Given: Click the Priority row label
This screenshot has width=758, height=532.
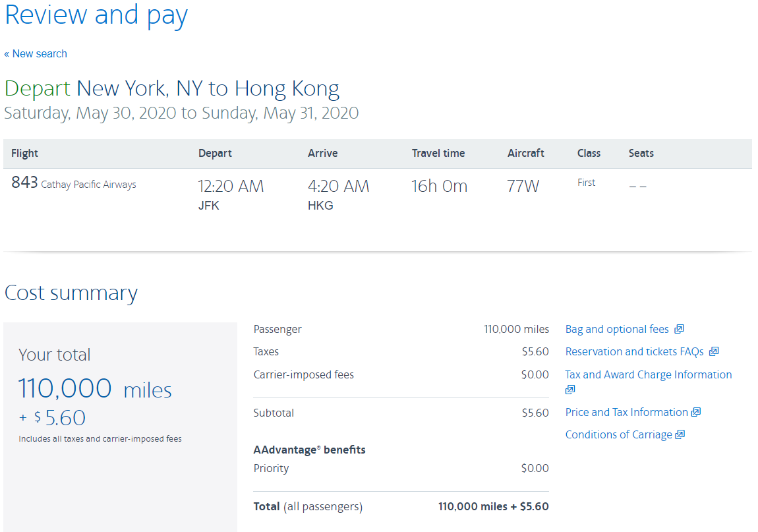Looking at the screenshot, I should (x=271, y=468).
